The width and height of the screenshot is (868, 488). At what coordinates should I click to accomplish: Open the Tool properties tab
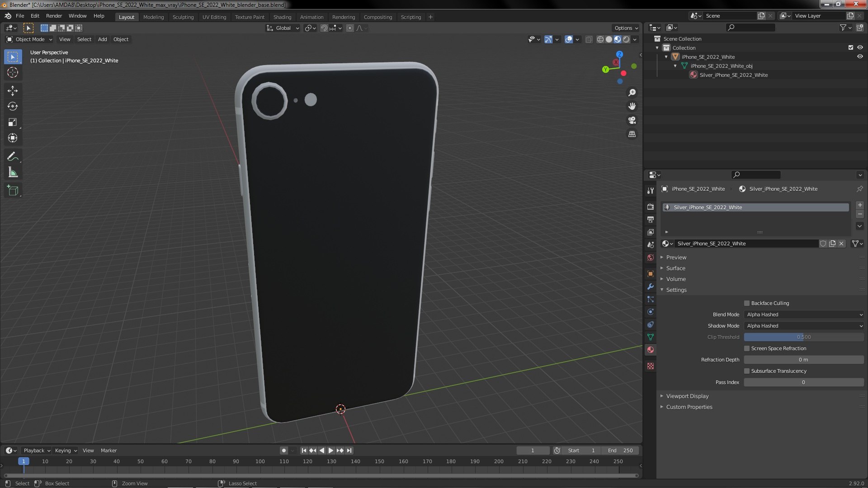(651, 190)
